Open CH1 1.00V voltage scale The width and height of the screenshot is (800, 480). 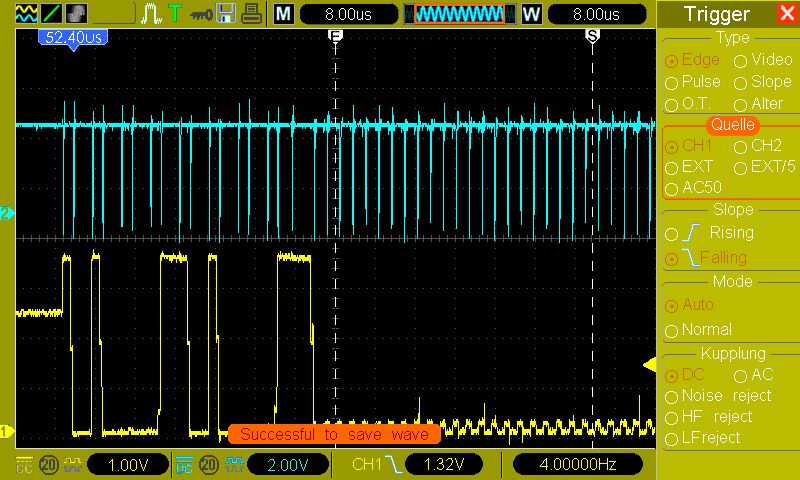coord(128,465)
